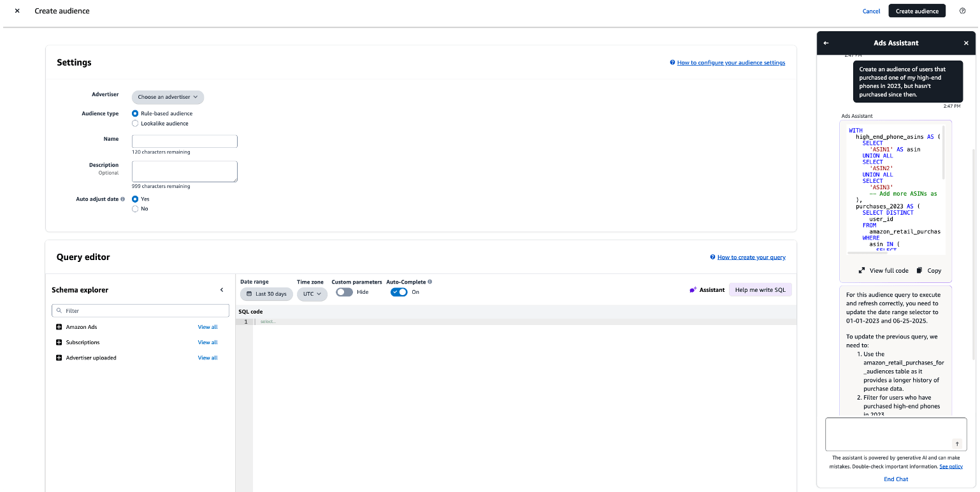Open How to create your query link
Screen dimensions: 980x492
point(751,257)
